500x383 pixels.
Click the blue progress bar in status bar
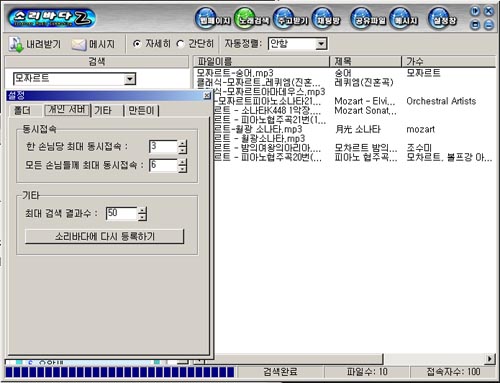pos(120,372)
